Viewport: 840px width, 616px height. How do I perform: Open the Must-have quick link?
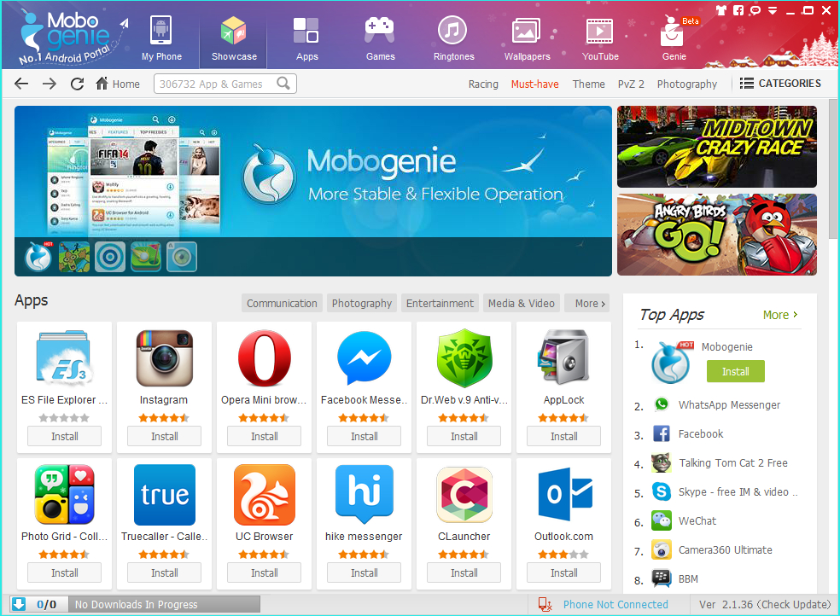[534, 84]
